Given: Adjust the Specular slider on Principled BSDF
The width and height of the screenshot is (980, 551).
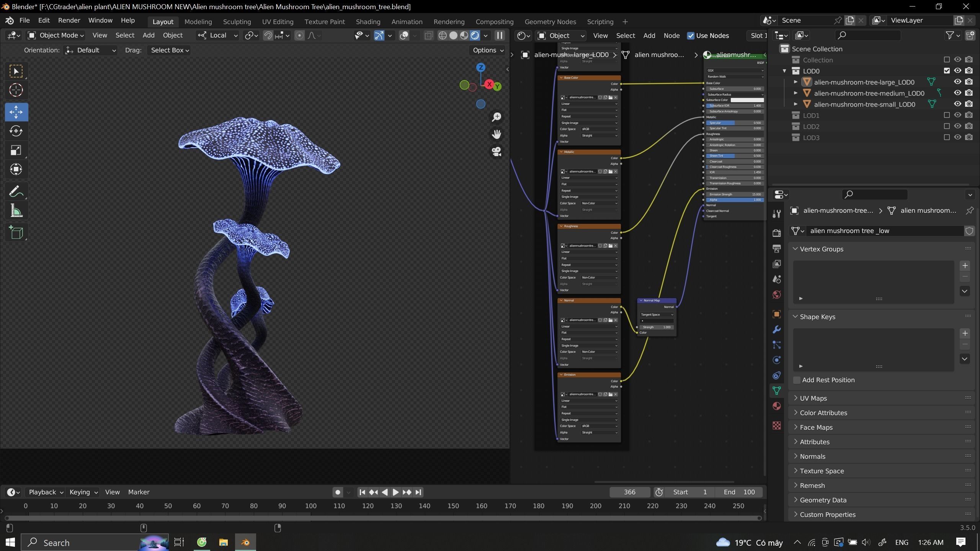Looking at the screenshot, I should pyautogui.click(x=735, y=123).
